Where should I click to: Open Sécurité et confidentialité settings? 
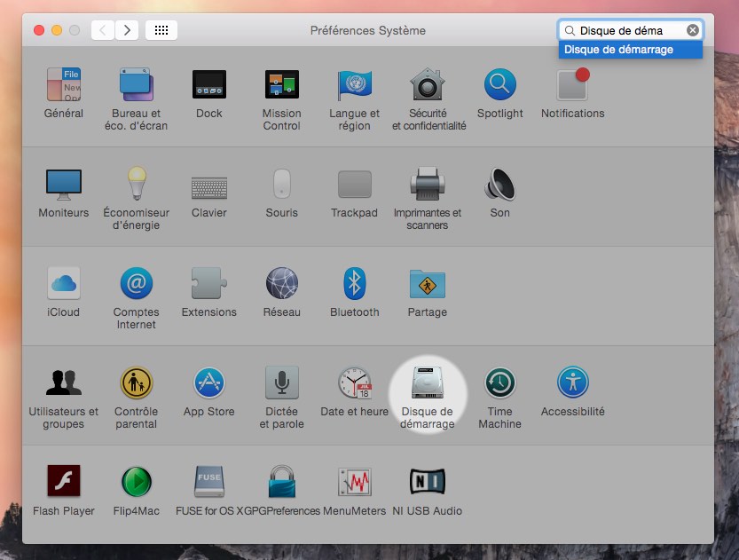point(426,84)
